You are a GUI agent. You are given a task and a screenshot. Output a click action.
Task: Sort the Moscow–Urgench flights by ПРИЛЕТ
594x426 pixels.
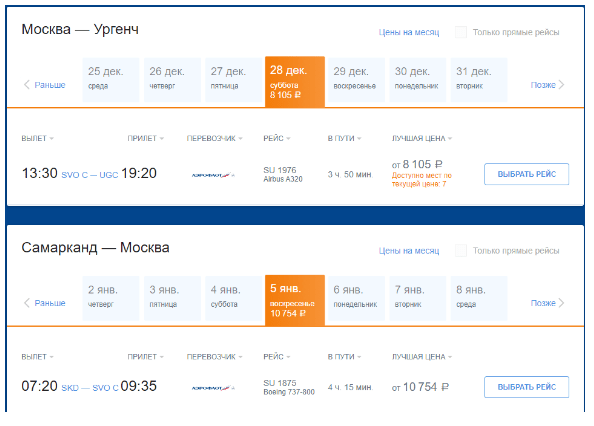pos(145,139)
